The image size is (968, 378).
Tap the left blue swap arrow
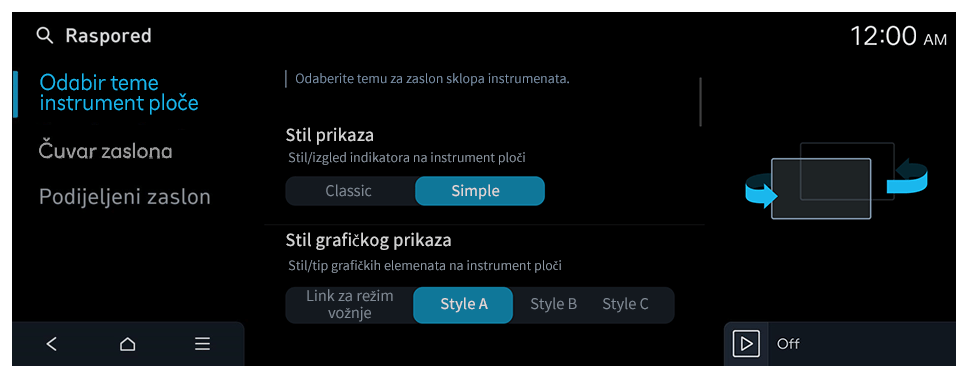coord(761,190)
